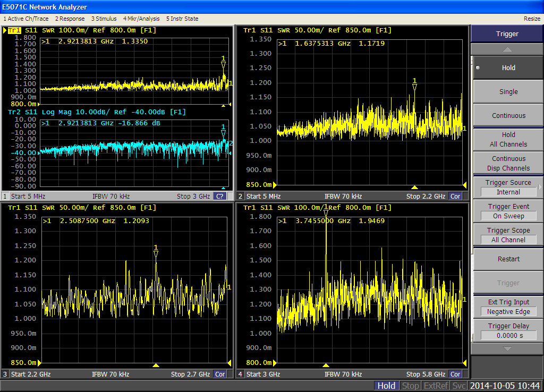544x392 pixels.
Task: Click Hold All Channels softkey
Action: tap(508, 140)
